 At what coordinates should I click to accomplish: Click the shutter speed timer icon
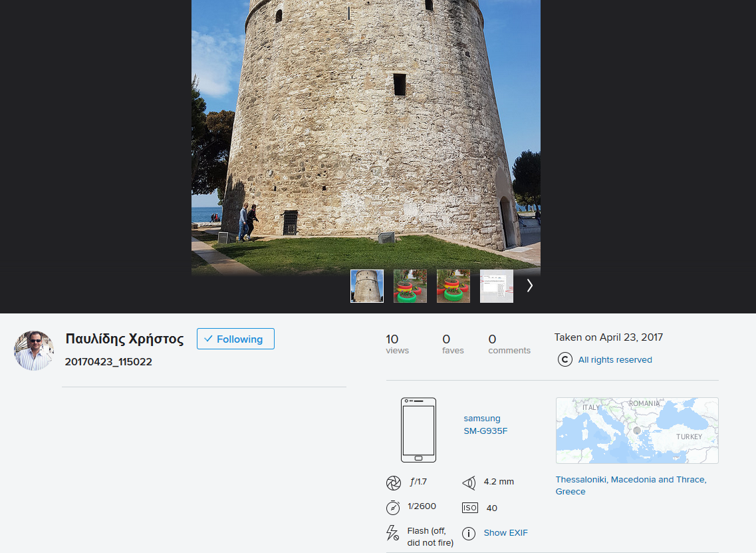click(394, 507)
